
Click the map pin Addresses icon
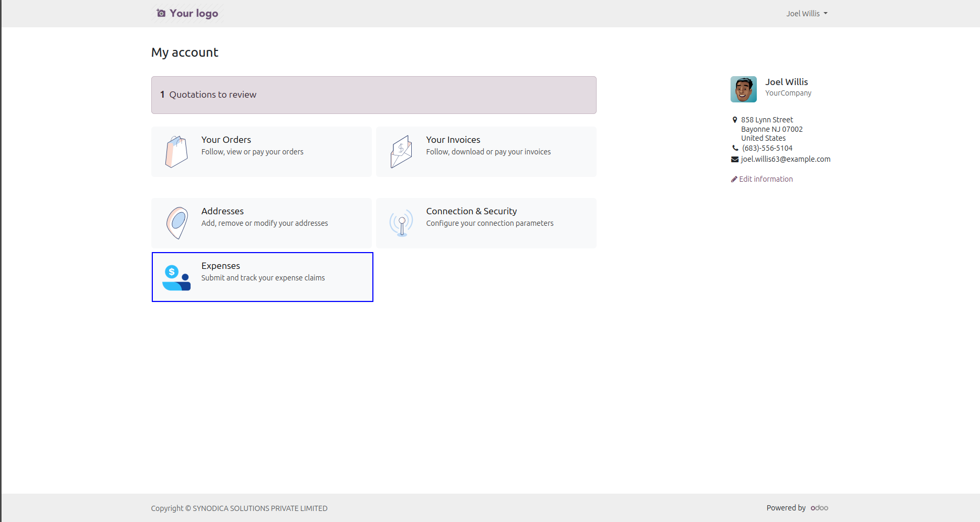177,223
